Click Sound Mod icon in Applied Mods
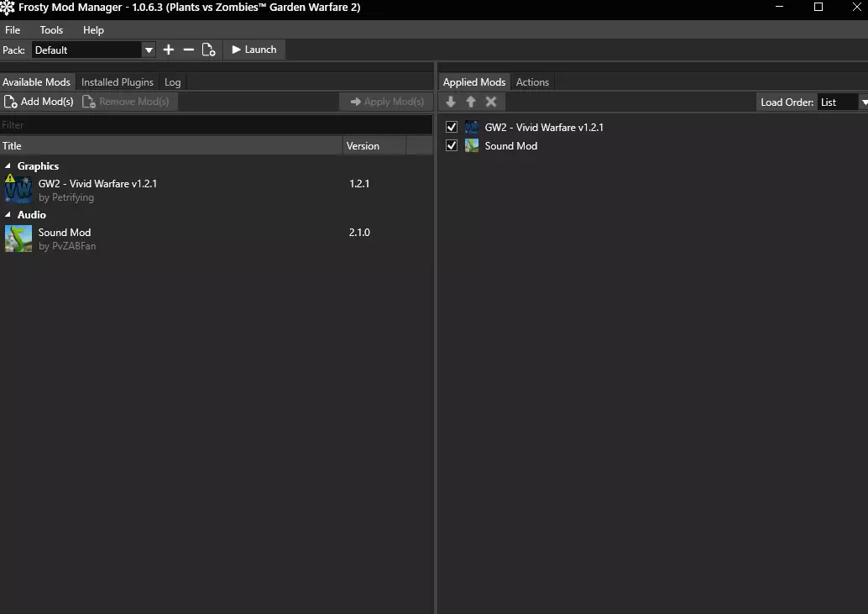 click(472, 145)
